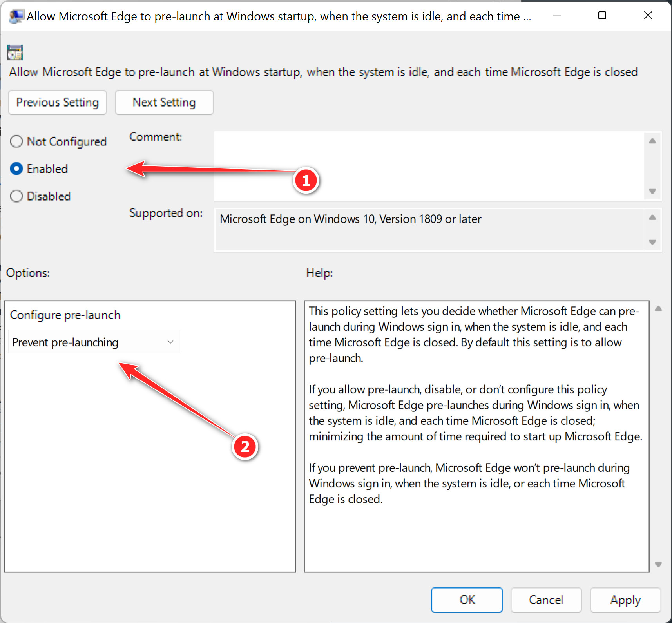Minimize the policy setting window
Viewport: 672px width, 623px height.
[557, 16]
